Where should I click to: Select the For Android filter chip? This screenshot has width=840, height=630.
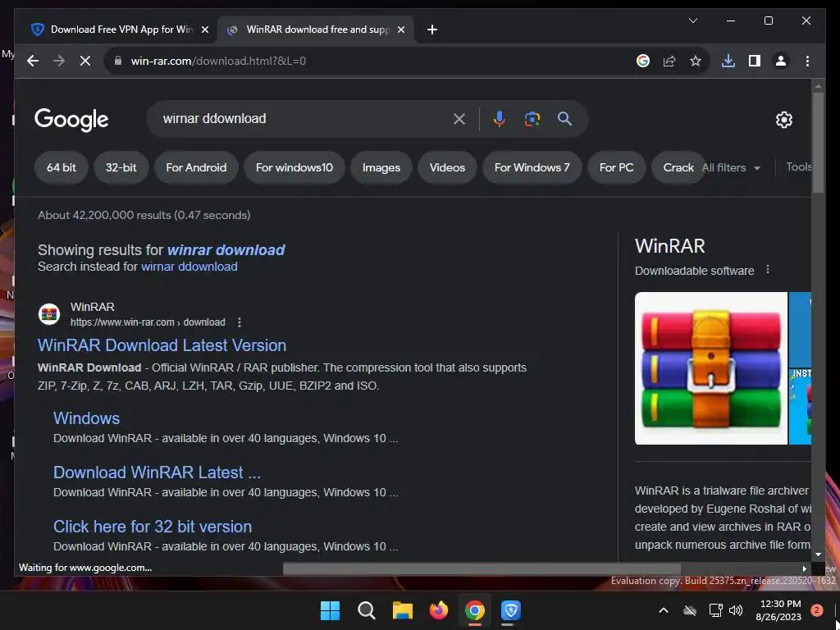pyautogui.click(x=196, y=167)
